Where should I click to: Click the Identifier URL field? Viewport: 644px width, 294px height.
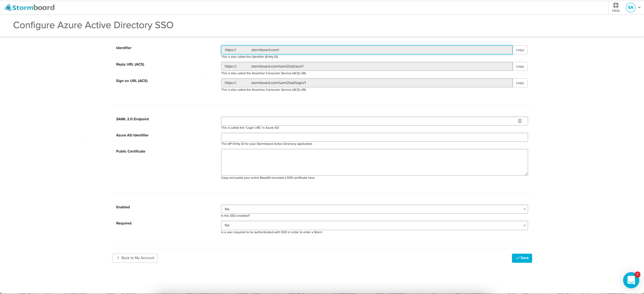tap(367, 50)
